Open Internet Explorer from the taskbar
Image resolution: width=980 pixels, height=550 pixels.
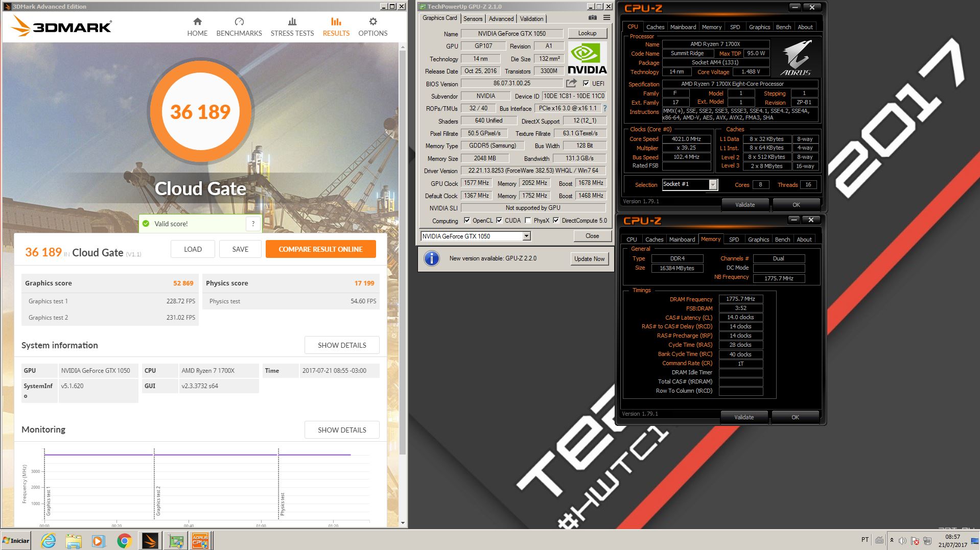pos(49,541)
